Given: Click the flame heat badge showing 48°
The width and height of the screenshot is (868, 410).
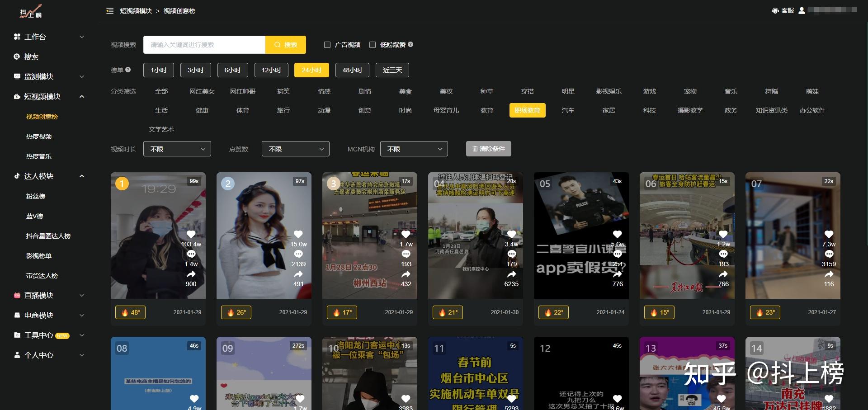Looking at the screenshot, I should 130,312.
